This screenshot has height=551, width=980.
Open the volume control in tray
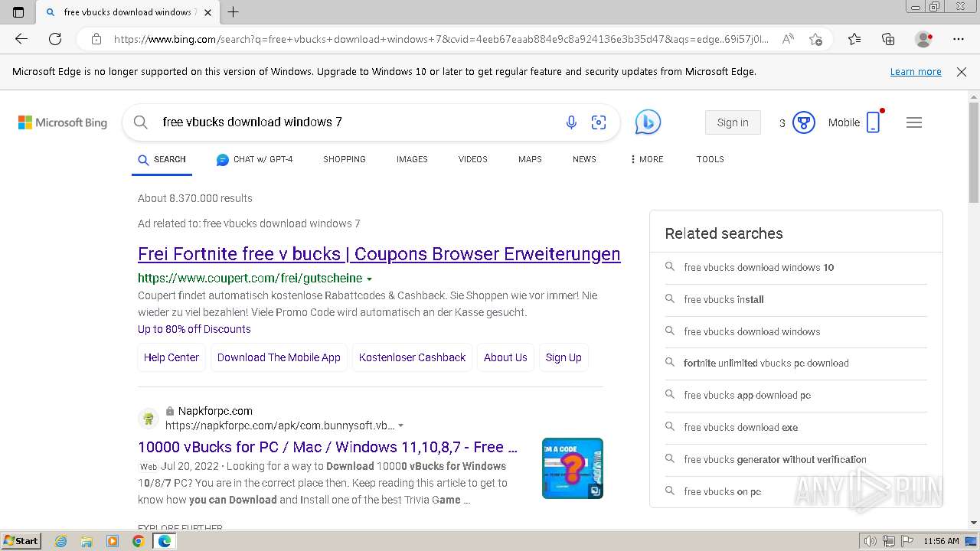tap(871, 541)
